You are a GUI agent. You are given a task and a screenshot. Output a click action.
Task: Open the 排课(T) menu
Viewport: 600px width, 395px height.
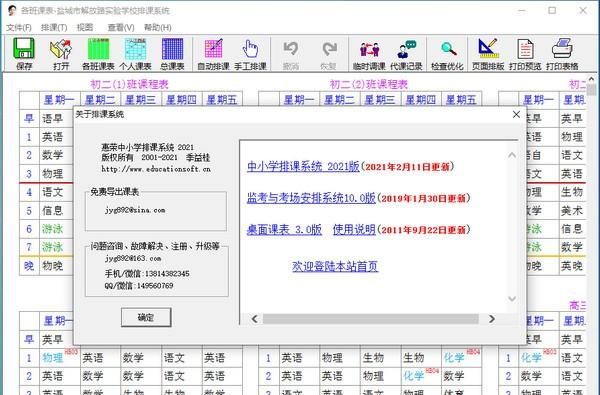(54, 27)
